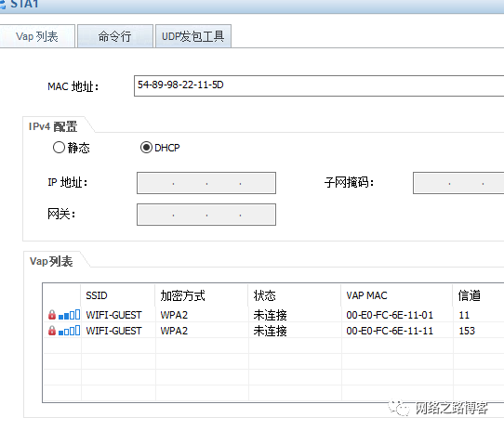504x431 pixels.
Task: Click the IP 地址 input field
Action: (206, 183)
